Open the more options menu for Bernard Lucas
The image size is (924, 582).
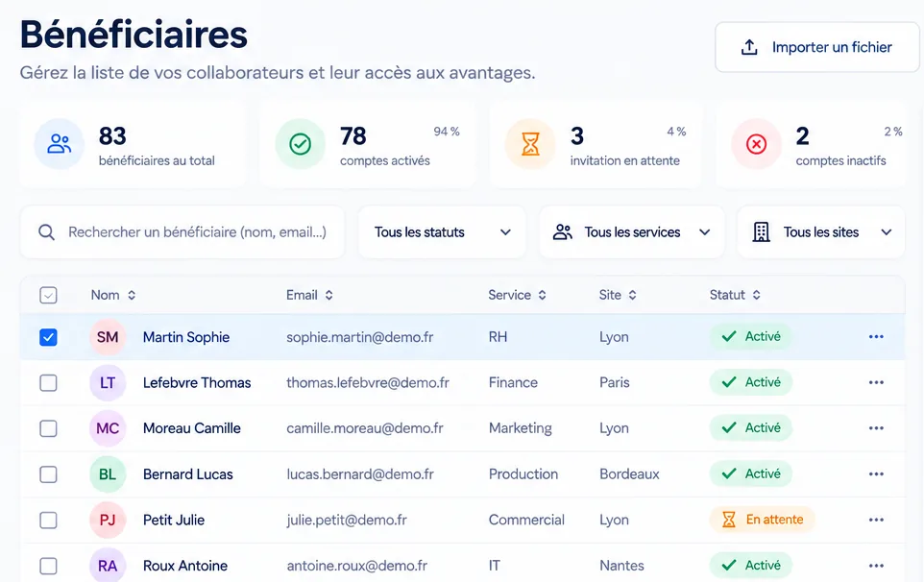point(876,474)
